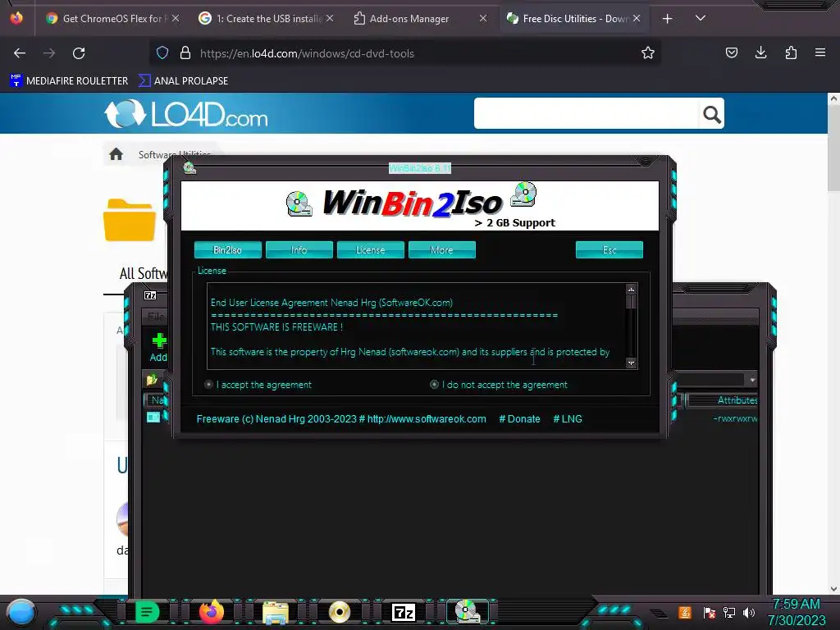
Task: Select the -rwxrwxrw attributes entry
Action: click(735, 418)
